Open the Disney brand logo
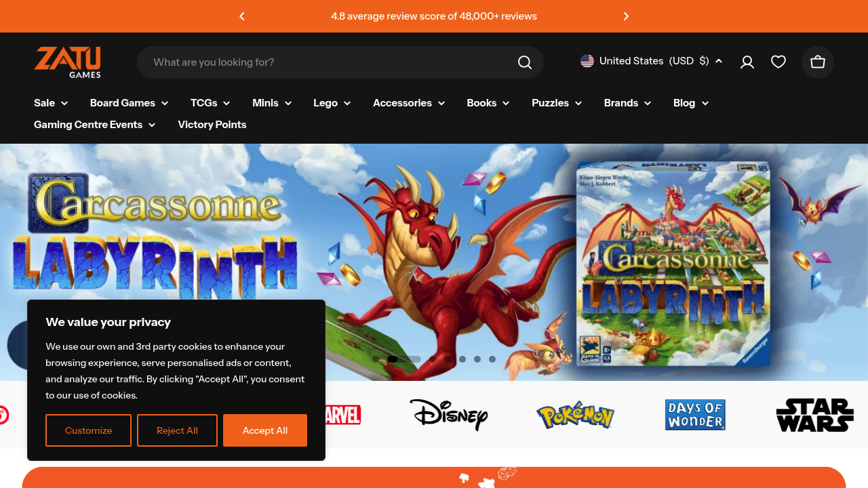Screen dimensions: 868x488 coord(448,415)
